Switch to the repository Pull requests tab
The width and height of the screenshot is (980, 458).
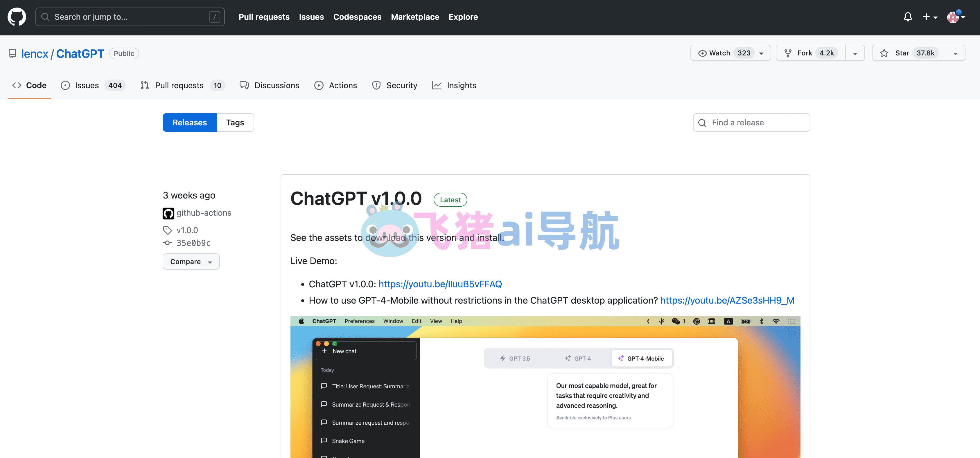tap(183, 86)
